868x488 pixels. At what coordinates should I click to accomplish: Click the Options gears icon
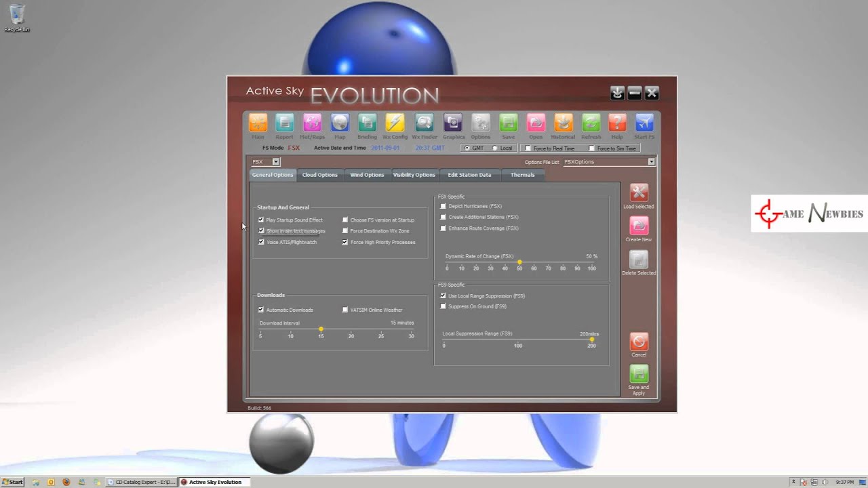coord(481,123)
